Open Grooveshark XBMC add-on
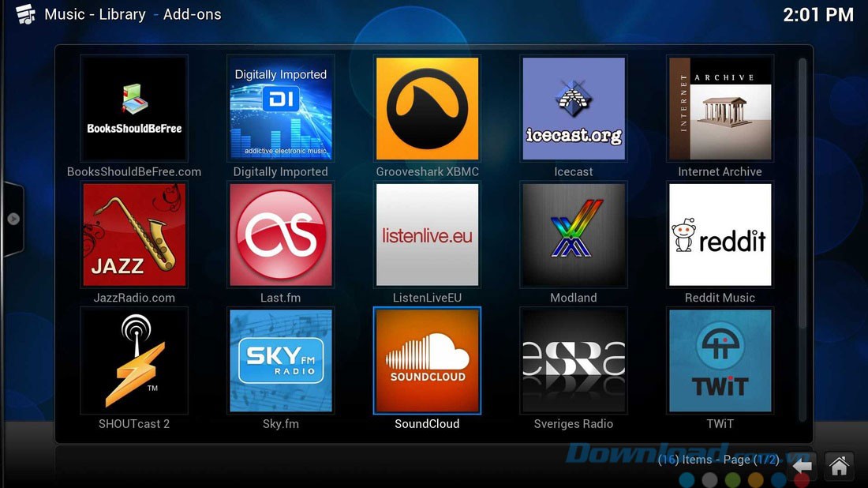Image resolution: width=868 pixels, height=488 pixels. [x=427, y=108]
